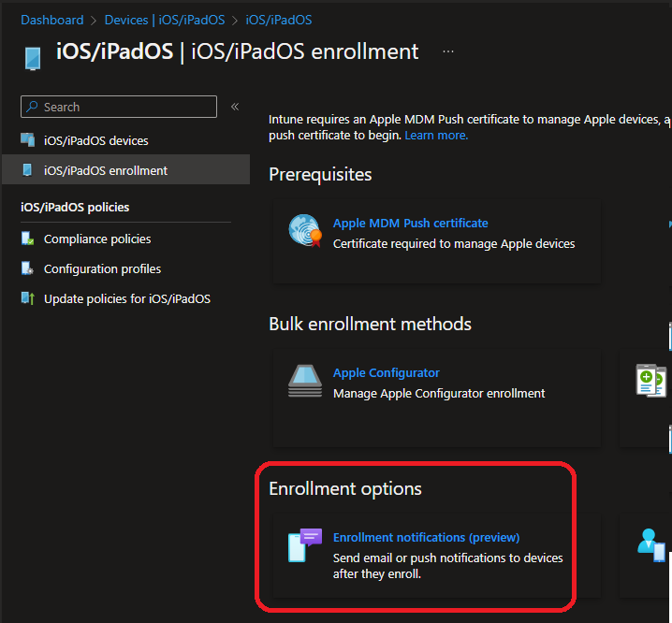Go to Devices | iOS/iPadOS breadcrumb
Image resolution: width=672 pixels, height=623 pixels.
tap(165, 20)
